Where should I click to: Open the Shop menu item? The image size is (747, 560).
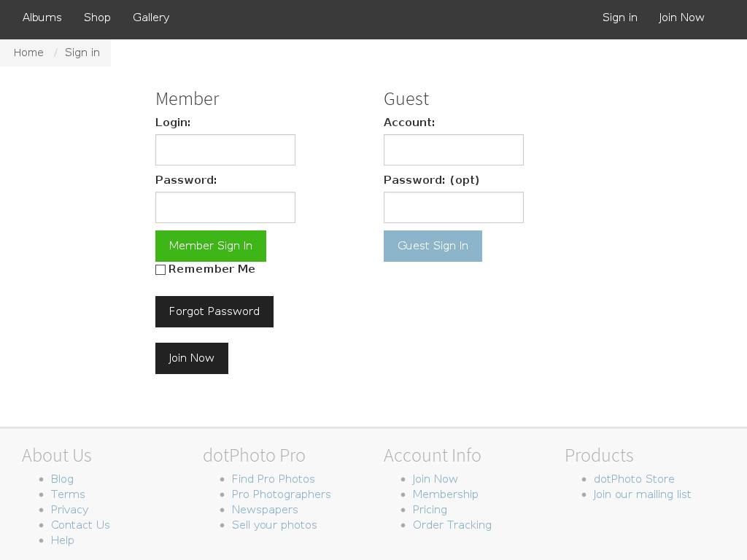97,17
